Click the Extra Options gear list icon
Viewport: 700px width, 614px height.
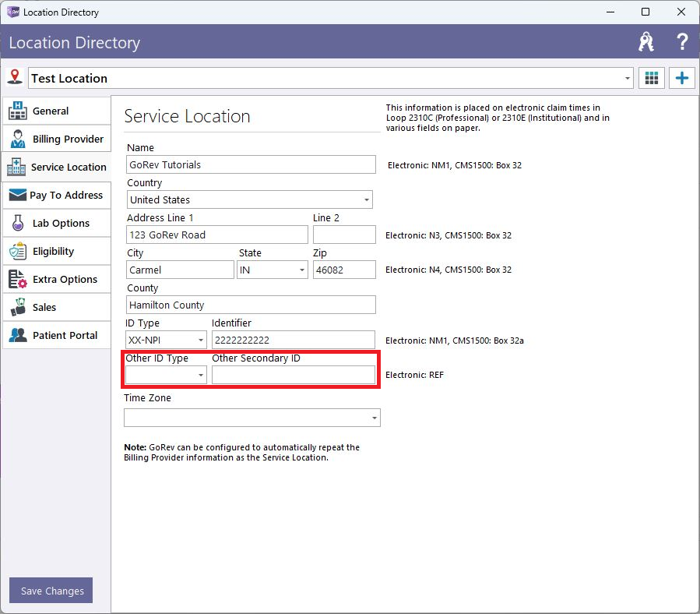pyautogui.click(x=18, y=279)
